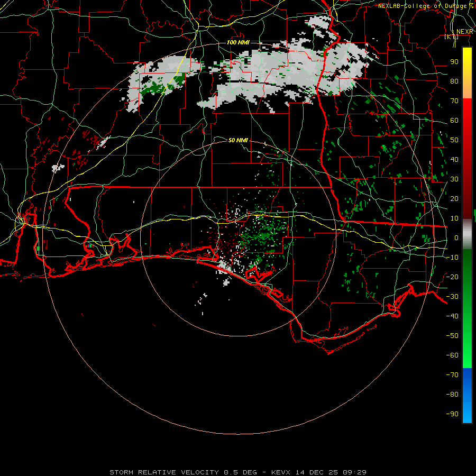Click the -70 value on velocity scale
This screenshot has width=476, height=476.
coord(452,374)
